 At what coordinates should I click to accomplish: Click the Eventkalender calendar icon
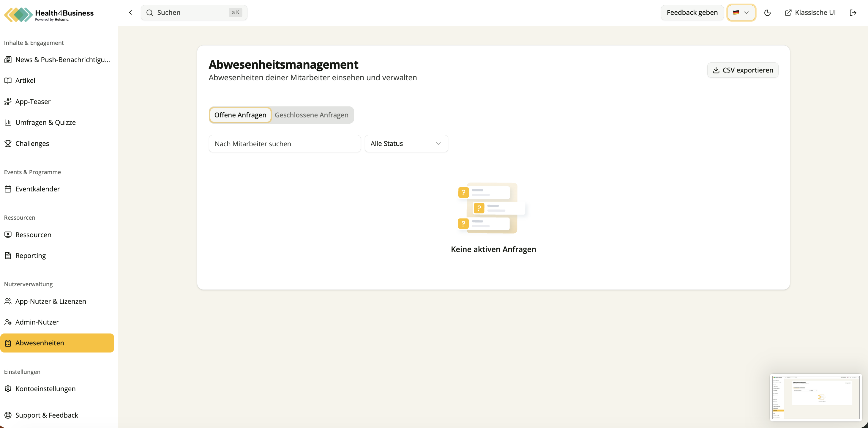[8, 189]
